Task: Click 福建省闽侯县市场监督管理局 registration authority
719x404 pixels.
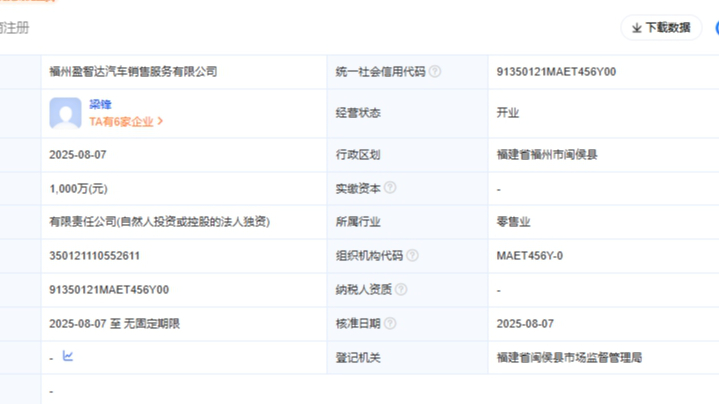Action: (568, 357)
